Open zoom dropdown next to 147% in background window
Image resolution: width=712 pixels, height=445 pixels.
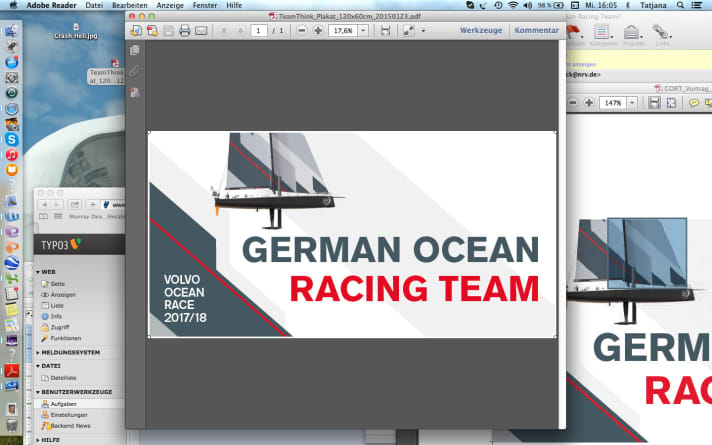click(632, 103)
